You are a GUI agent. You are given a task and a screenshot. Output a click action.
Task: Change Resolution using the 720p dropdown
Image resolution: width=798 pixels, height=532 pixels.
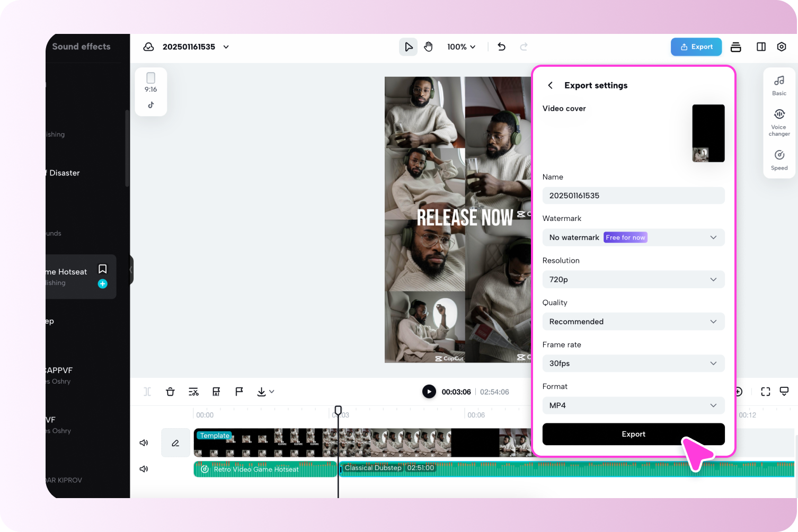click(x=633, y=279)
